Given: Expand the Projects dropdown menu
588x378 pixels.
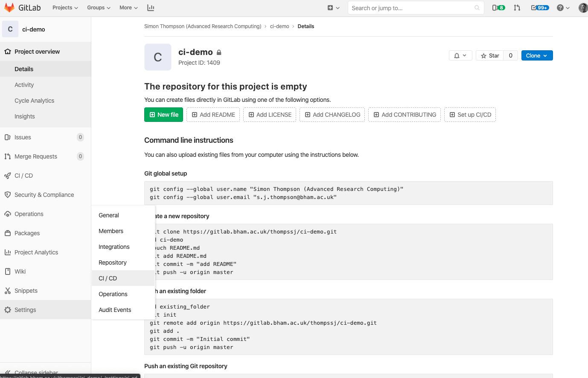Looking at the screenshot, I should point(65,8).
